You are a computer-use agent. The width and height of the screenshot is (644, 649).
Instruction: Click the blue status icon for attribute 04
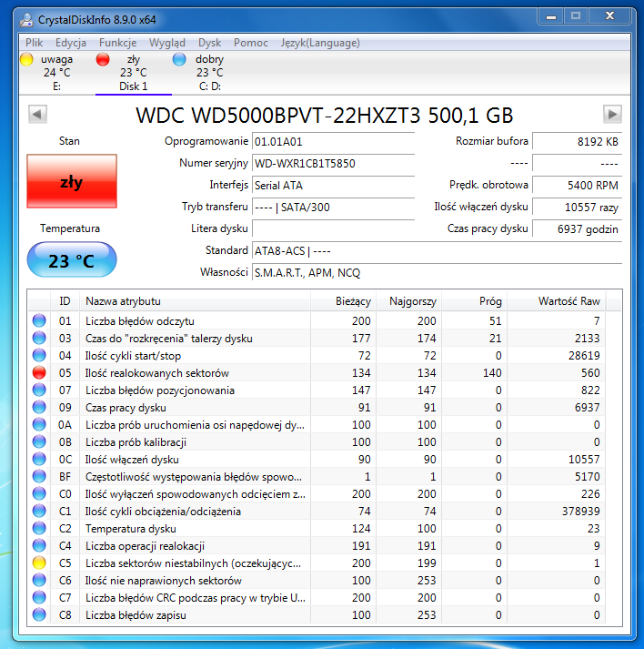[39, 356]
